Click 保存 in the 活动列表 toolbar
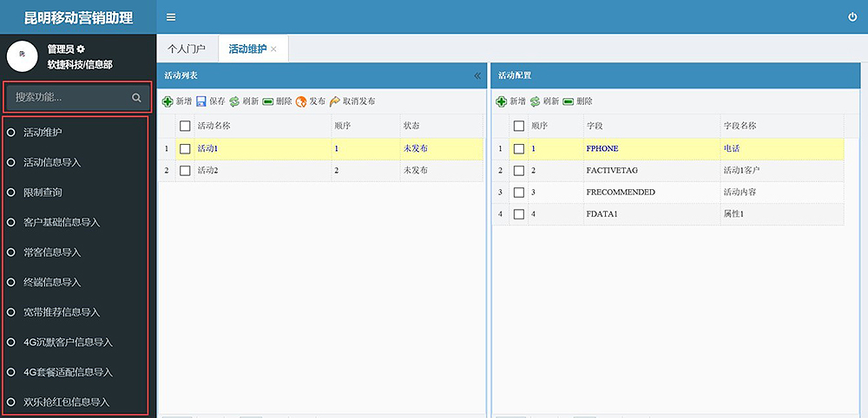 pyautogui.click(x=211, y=101)
